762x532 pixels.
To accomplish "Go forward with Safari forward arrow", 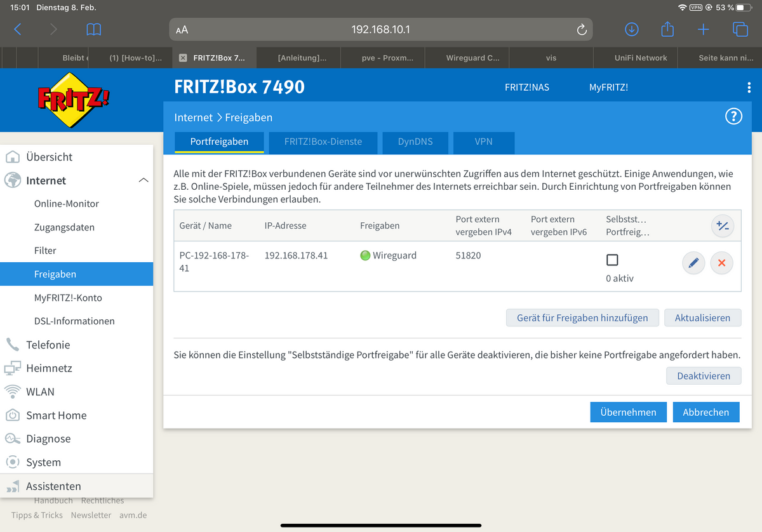I will click(x=53, y=29).
